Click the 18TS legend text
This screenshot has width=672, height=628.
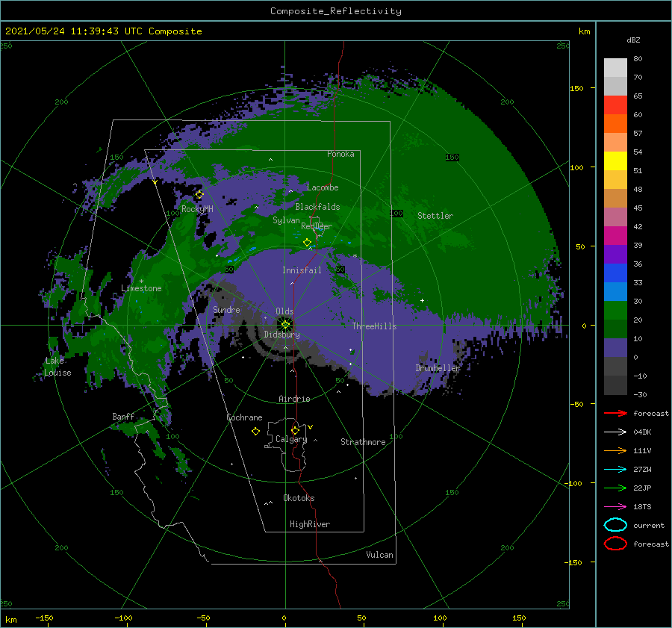642,507
